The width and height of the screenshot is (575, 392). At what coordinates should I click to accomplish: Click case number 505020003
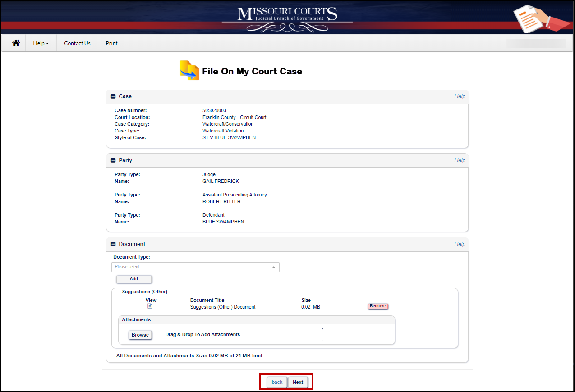(x=214, y=110)
